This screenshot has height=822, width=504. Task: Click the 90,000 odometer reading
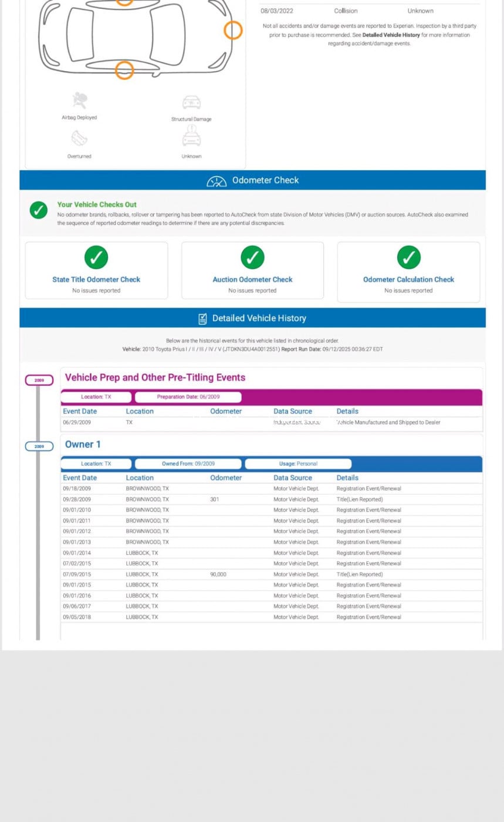(218, 574)
